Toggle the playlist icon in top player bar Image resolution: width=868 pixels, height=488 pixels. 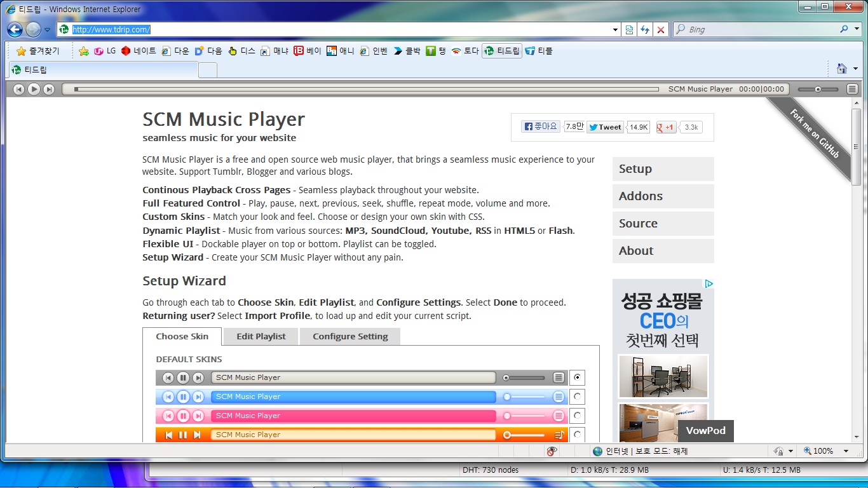pos(852,90)
